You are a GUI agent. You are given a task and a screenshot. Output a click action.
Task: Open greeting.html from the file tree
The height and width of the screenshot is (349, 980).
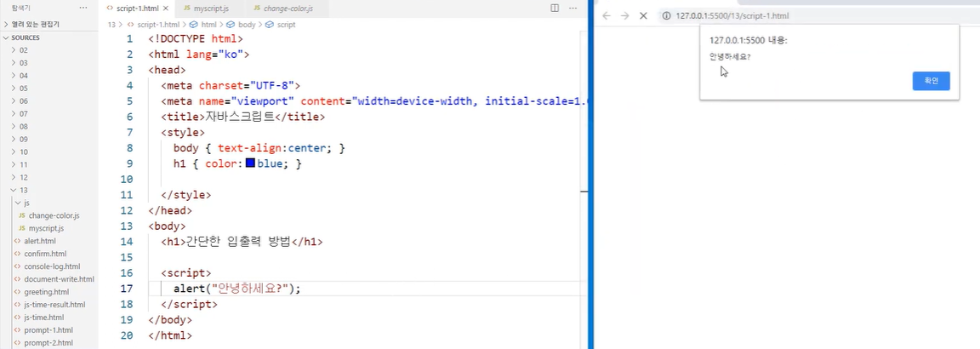[x=48, y=291]
